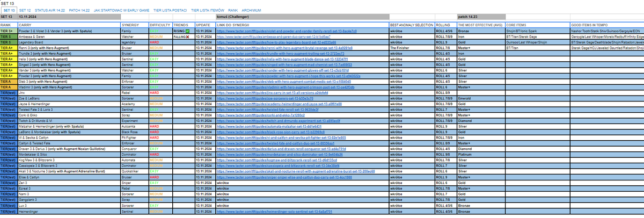644x218 pixels.
Task: Click the DIFFICULTY column header
Action: tap(160, 25)
